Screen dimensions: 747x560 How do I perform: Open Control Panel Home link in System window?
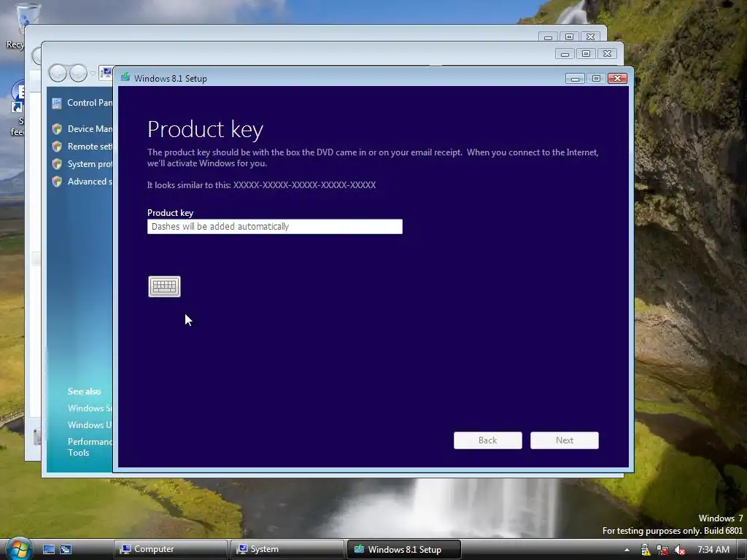90,103
